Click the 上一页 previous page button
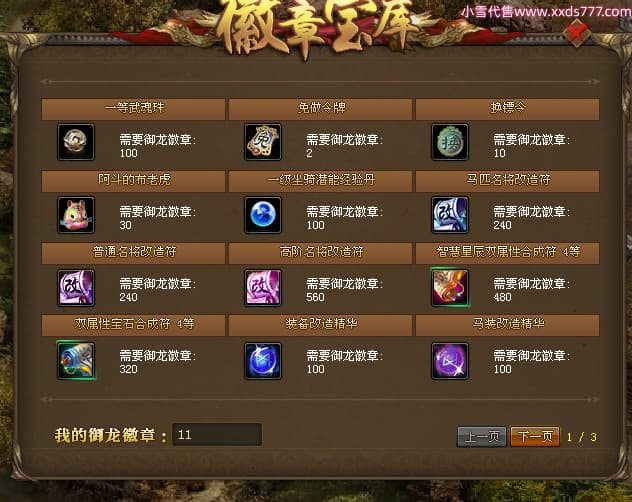 [x=482, y=436]
